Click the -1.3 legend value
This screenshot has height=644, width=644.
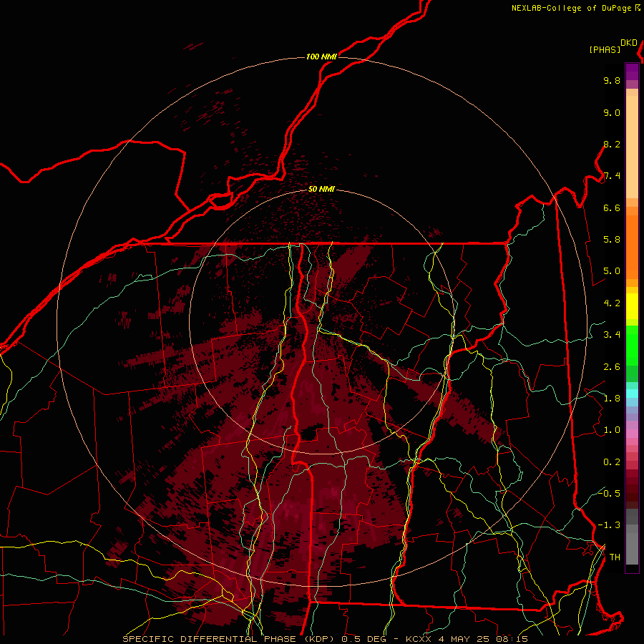click(x=609, y=525)
